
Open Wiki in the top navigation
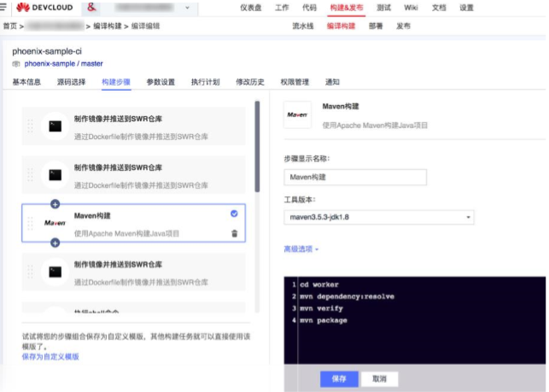411,8
